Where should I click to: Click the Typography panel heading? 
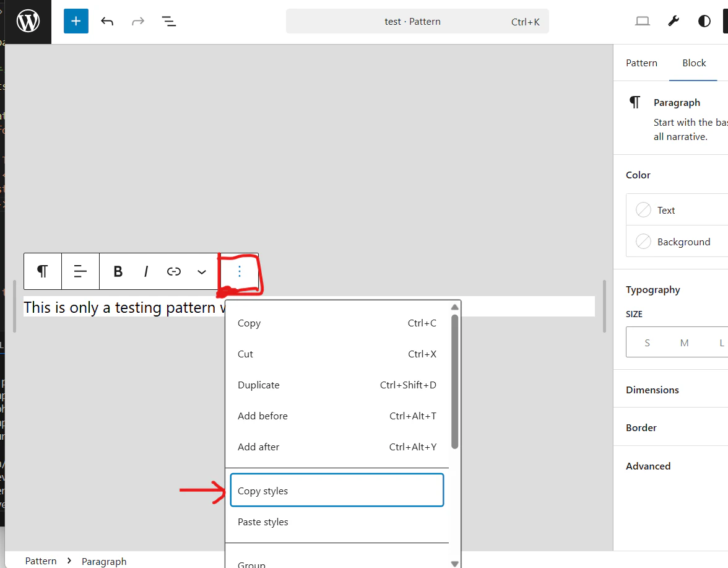(652, 290)
